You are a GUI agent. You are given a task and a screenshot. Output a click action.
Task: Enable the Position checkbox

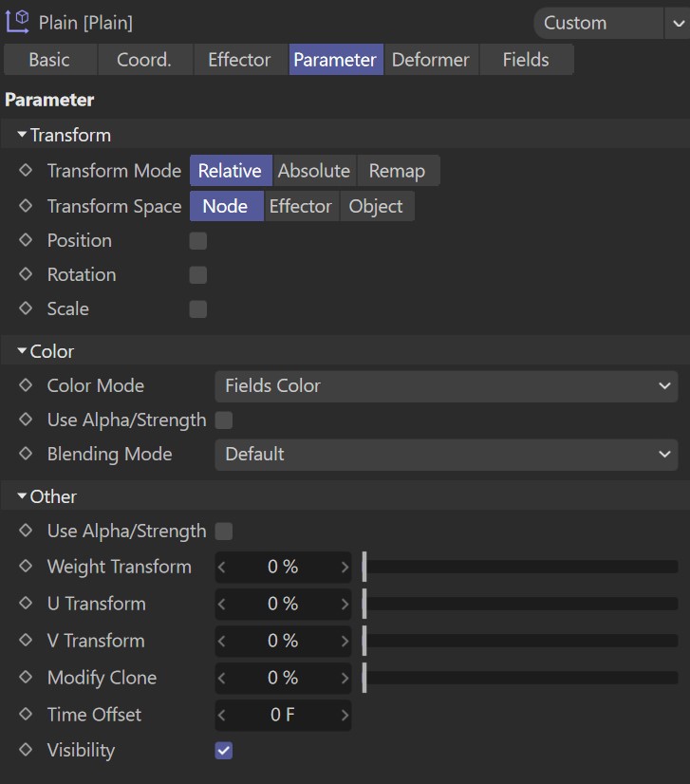click(x=197, y=241)
